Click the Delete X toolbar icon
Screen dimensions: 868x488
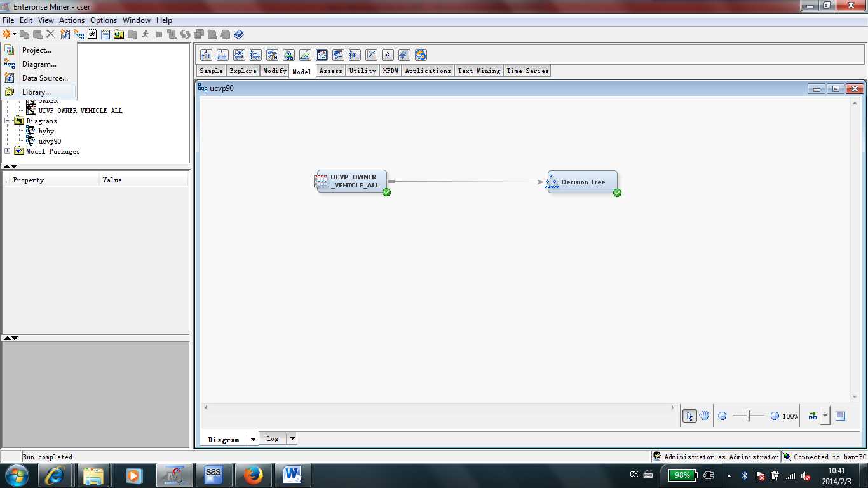(x=50, y=34)
